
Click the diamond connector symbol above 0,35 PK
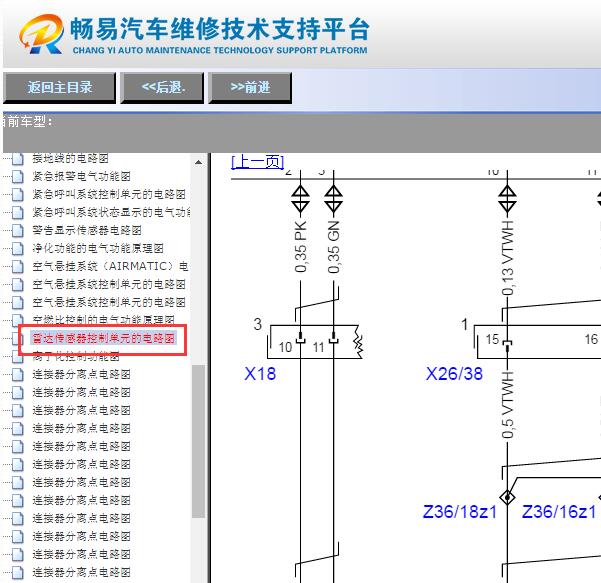pos(300,199)
